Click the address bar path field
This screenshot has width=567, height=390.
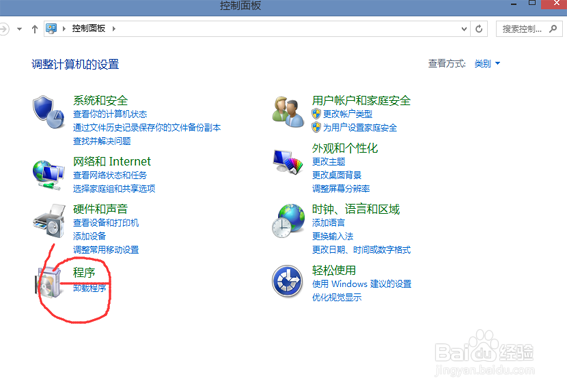coord(257,29)
